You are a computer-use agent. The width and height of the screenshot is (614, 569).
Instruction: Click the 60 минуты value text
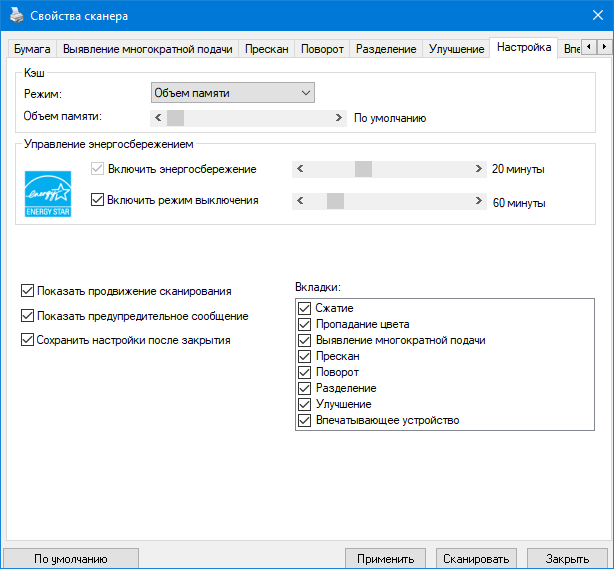[x=519, y=203]
